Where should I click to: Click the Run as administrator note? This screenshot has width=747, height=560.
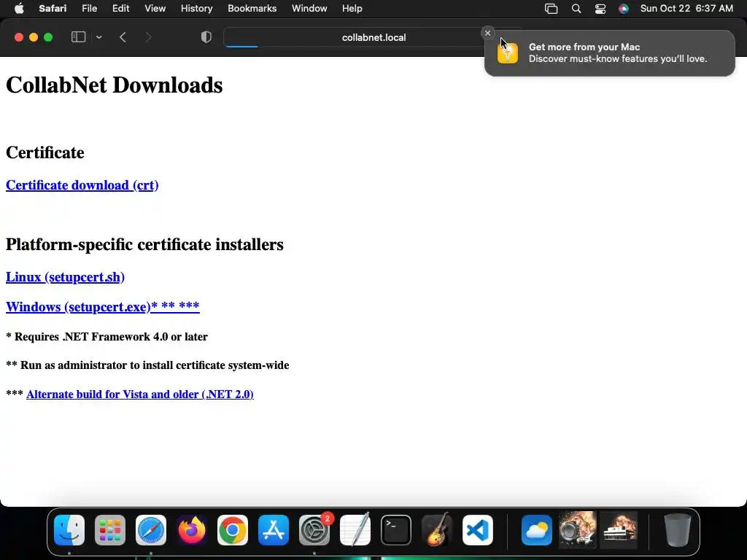pos(147,365)
